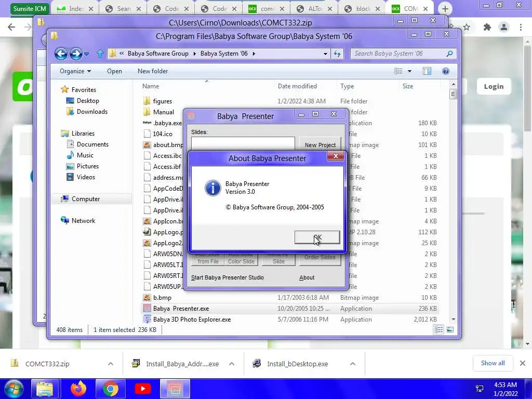The width and height of the screenshot is (532, 399).
Task: Open Start Babya Presenter Studio menu
Action: coord(228,277)
